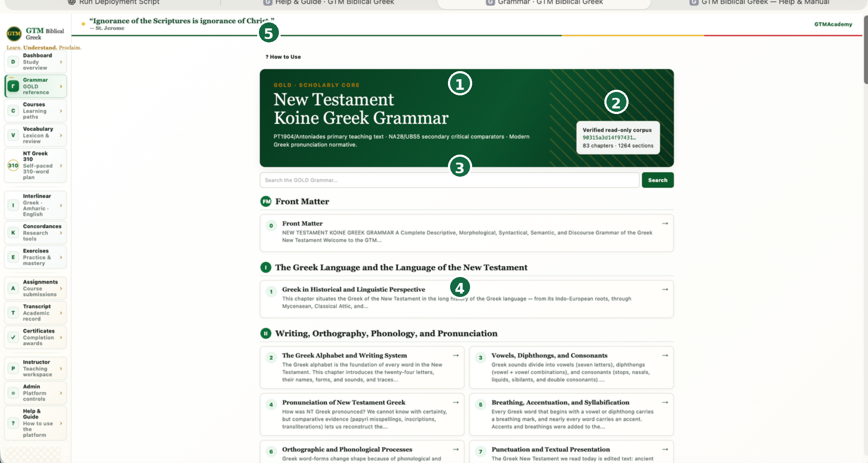The height and width of the screenshot is (463, 868).
Task: Click Part I section badge
Action: (x=266, y=268)
